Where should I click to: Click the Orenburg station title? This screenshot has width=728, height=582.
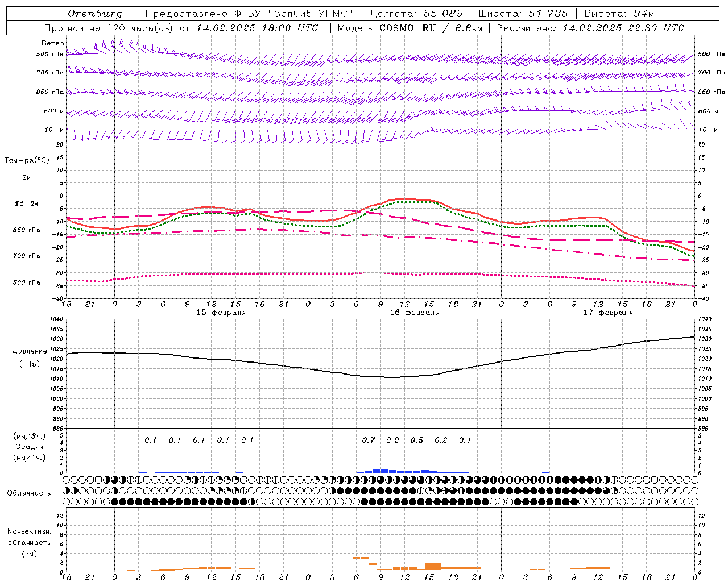point(94,14)
